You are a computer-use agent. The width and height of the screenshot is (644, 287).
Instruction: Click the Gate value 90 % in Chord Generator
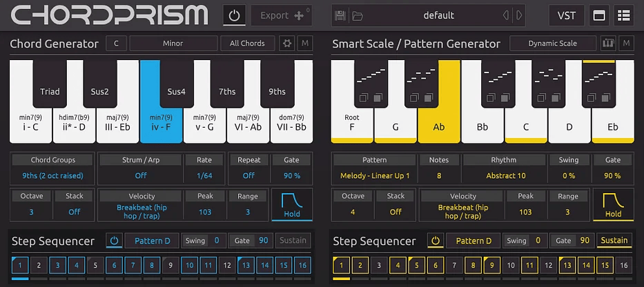point(291,175)
